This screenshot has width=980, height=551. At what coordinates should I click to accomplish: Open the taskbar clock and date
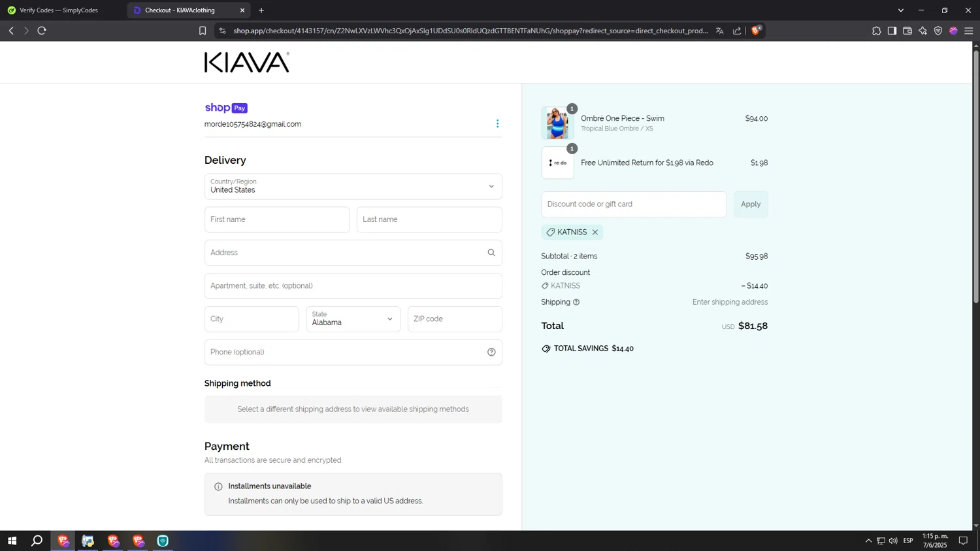tap(935, 541)
